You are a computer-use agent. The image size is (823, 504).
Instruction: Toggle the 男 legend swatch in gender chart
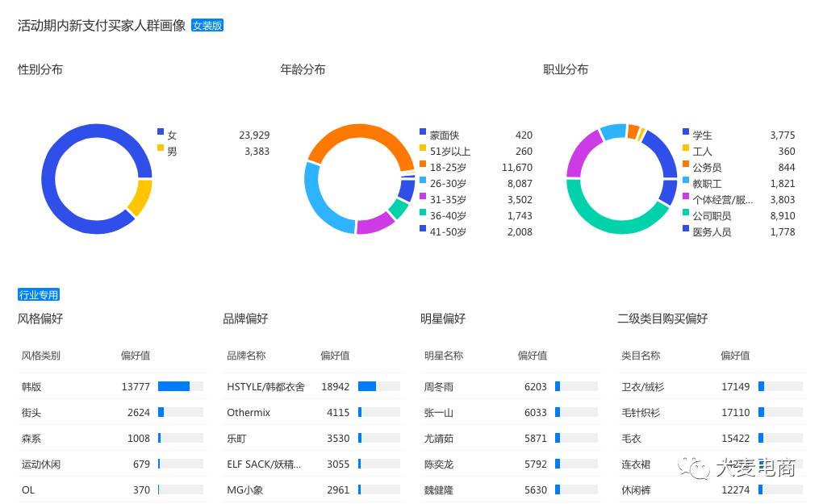point(161,148)
